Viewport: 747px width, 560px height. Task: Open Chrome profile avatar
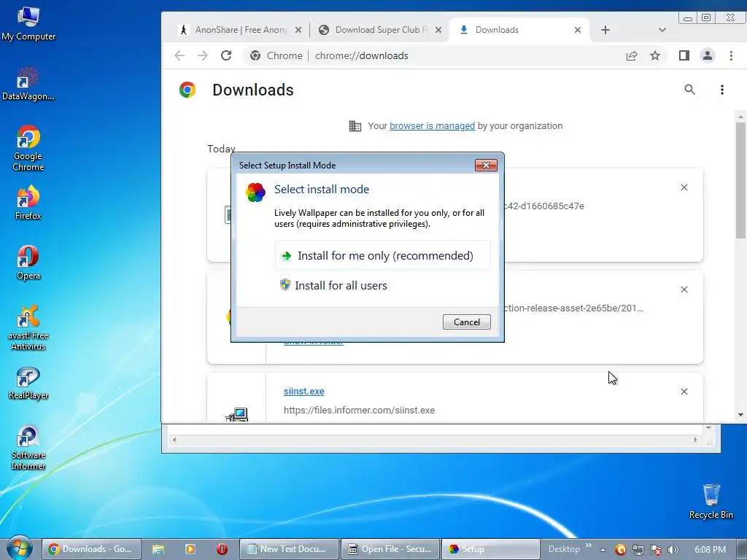[708, 55]
